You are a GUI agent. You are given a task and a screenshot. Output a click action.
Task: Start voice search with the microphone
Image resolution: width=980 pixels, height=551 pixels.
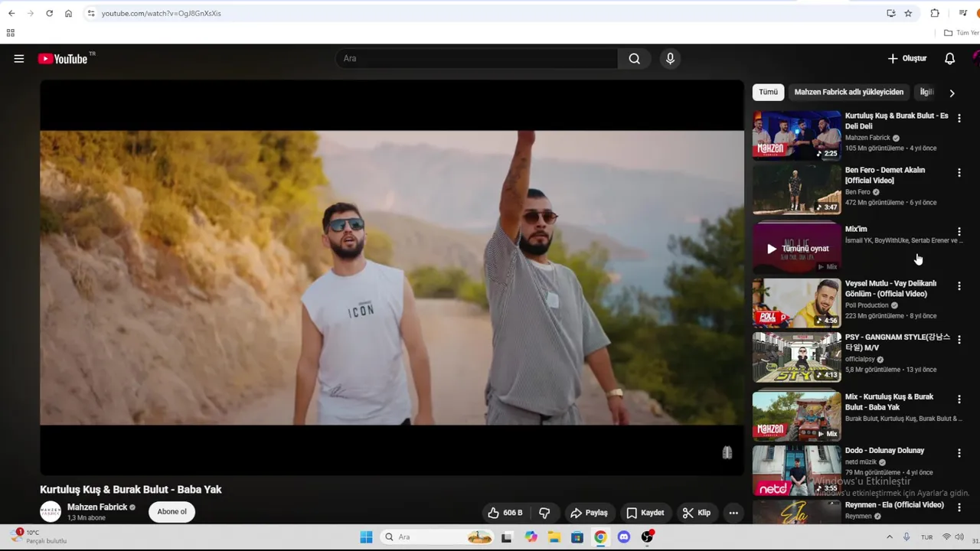[670, 59]
